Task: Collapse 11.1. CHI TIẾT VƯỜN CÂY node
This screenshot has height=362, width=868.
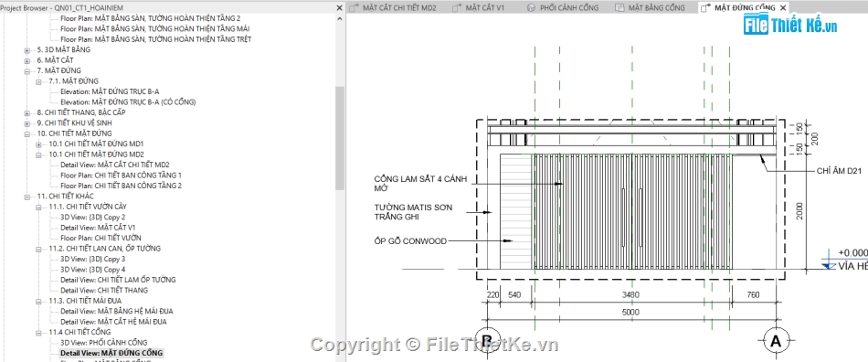Action: 38,207
